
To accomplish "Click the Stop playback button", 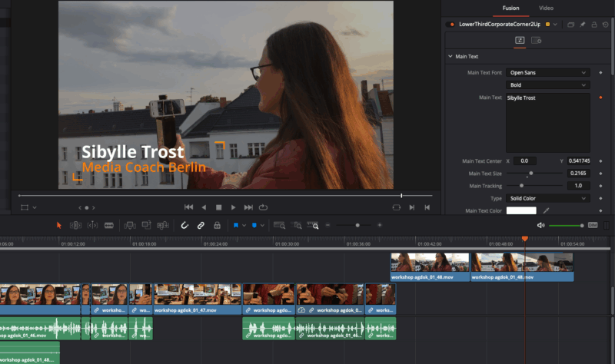I will 218,207.
